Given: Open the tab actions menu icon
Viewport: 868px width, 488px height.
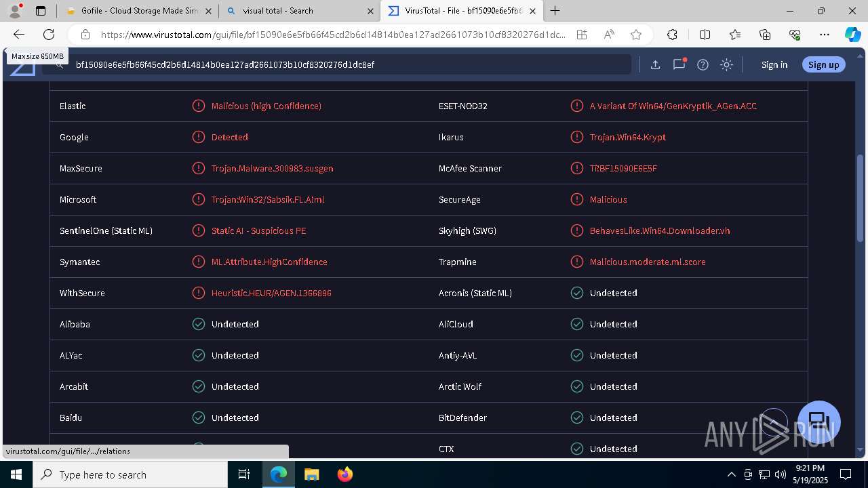Looking at the screenshot, I should tap(41, 11).
